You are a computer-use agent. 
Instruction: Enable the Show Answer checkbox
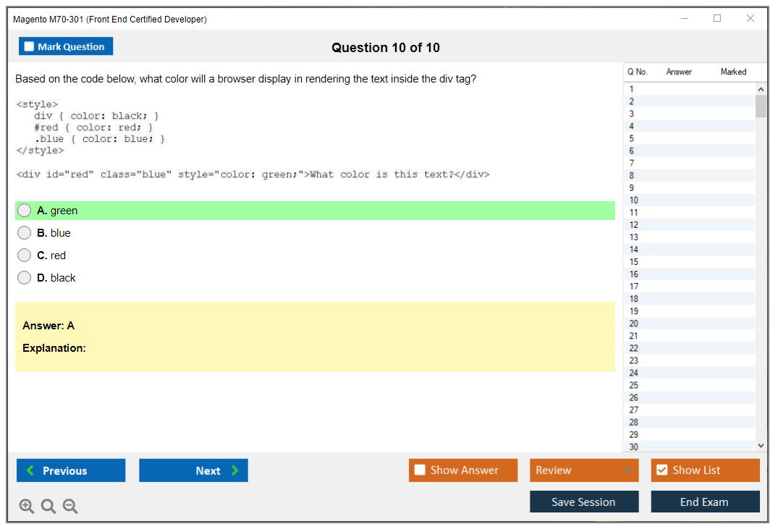(420, 470)
